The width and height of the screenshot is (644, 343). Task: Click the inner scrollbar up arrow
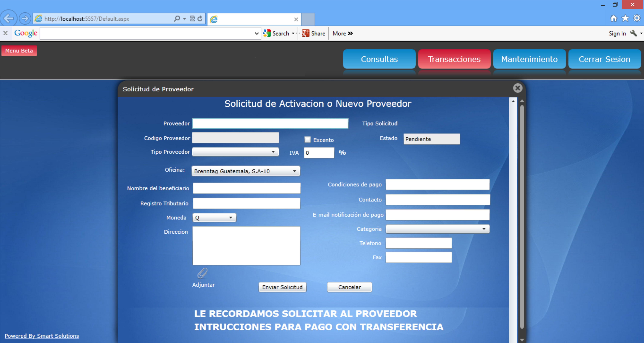click(513, 101)
